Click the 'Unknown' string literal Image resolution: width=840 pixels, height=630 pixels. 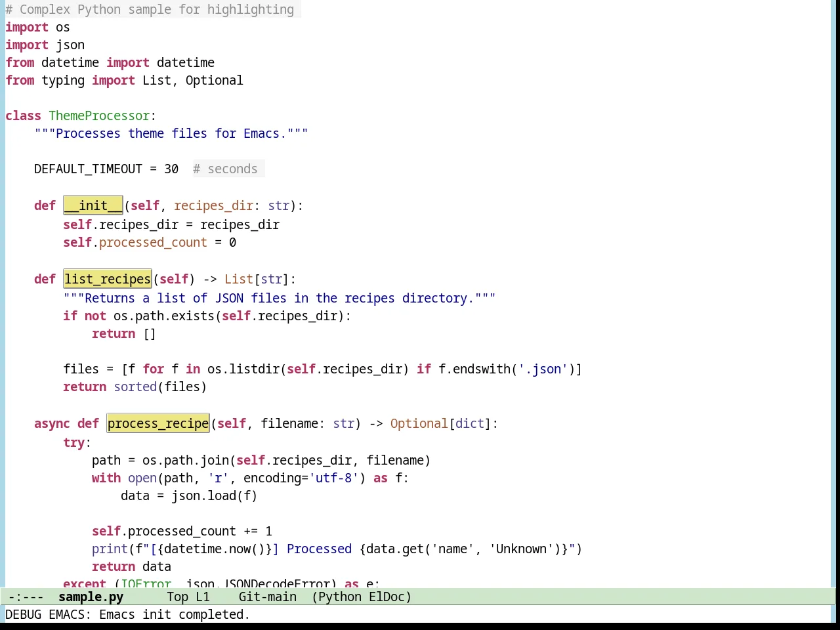point(521,549)
